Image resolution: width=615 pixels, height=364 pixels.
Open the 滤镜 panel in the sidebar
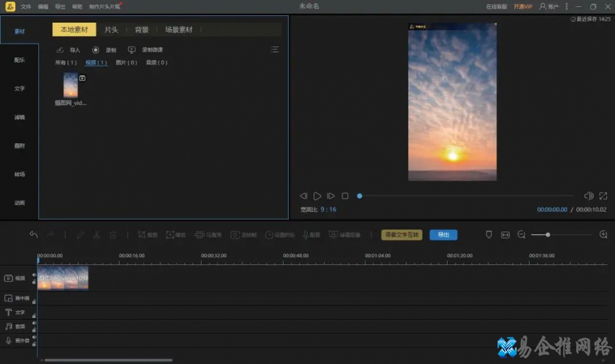(x=19, y=117)
